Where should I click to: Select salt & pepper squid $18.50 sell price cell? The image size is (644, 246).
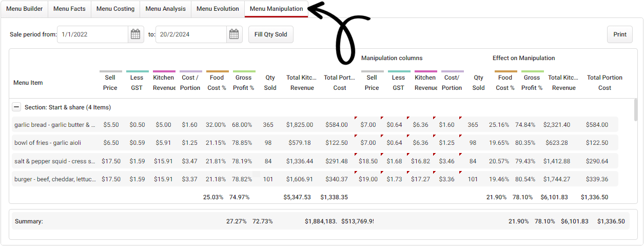[x=368, y=161]
